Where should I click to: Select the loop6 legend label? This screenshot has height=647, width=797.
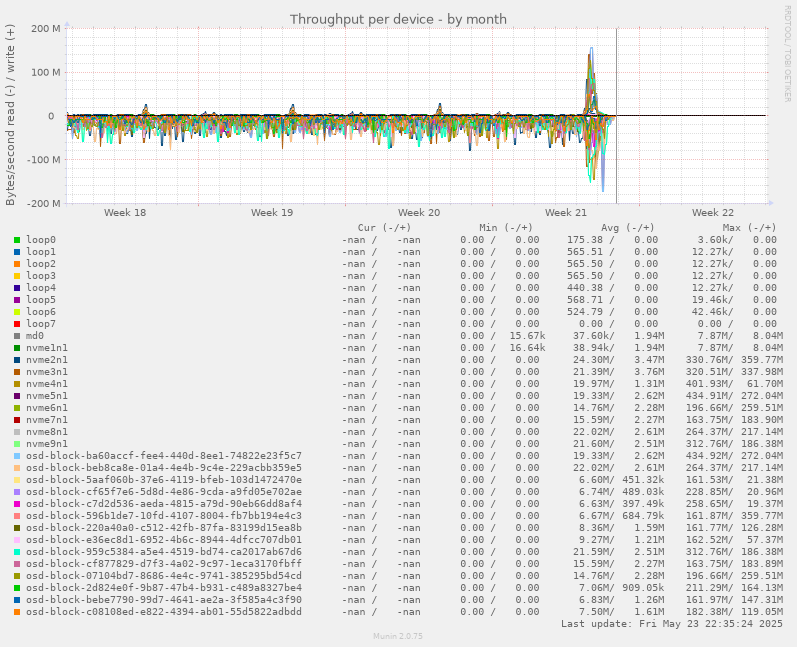(41, 312)
